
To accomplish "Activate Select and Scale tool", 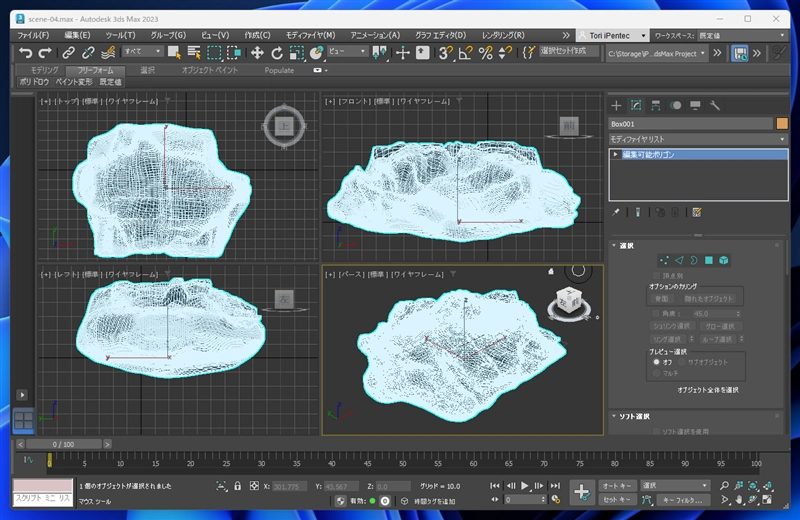I will click(x=296, y=53).
